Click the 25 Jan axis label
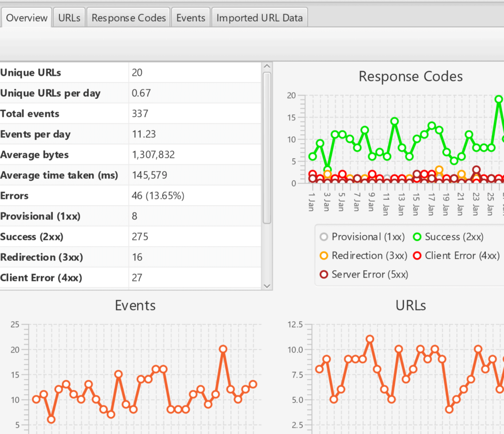 (x=490, y=204)
